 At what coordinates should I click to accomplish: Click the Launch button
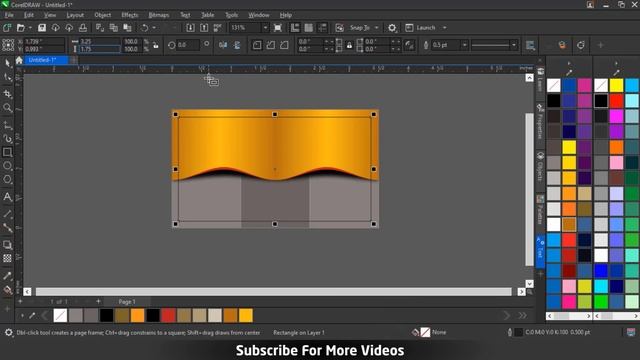click(x=421, y=28)
